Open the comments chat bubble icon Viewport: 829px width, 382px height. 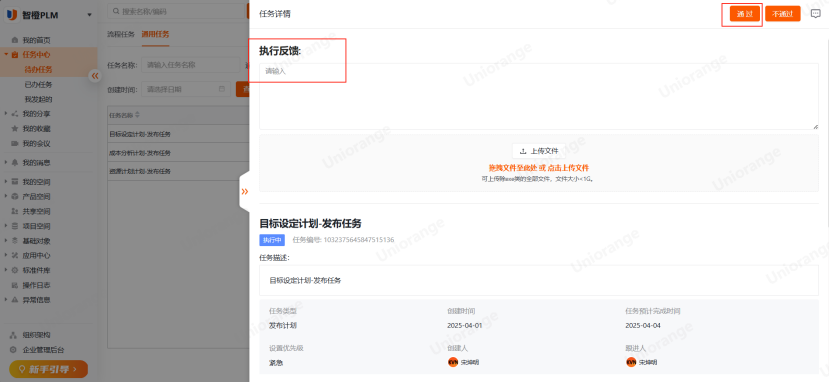[x=816, y=14]
